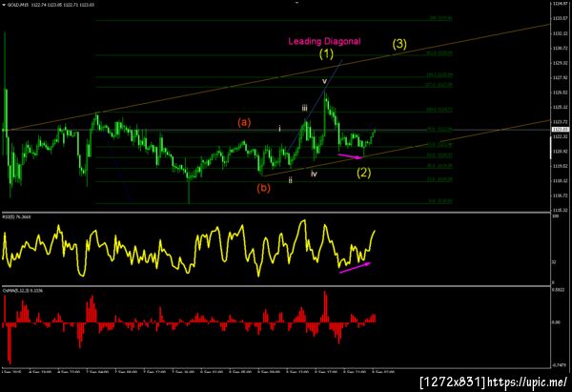
Task: Select the white 'i' sub-wave label near (a)
Action: [x=279, y=129]
